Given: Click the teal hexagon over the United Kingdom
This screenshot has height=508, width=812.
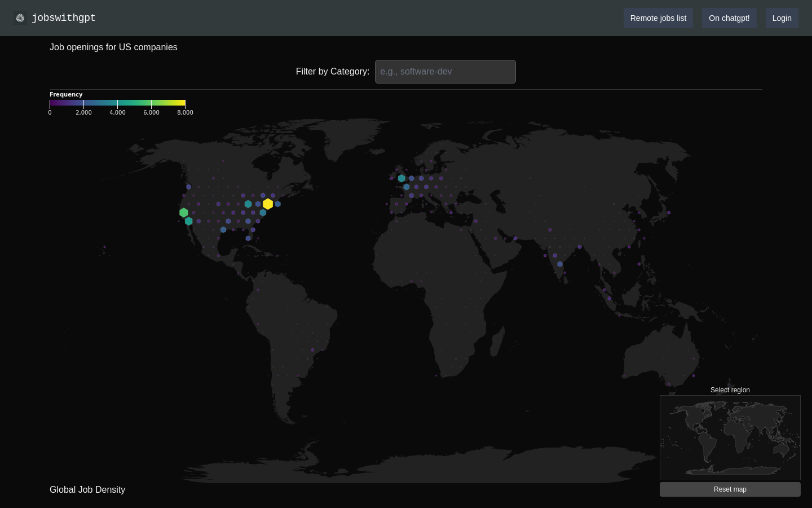Looking at the screenshot, I should pos(401,178).
